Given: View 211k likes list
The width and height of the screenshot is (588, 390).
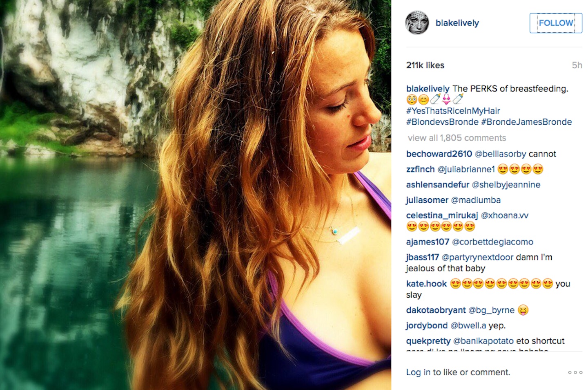Looking at the screenshot, I should coord(425,65).
